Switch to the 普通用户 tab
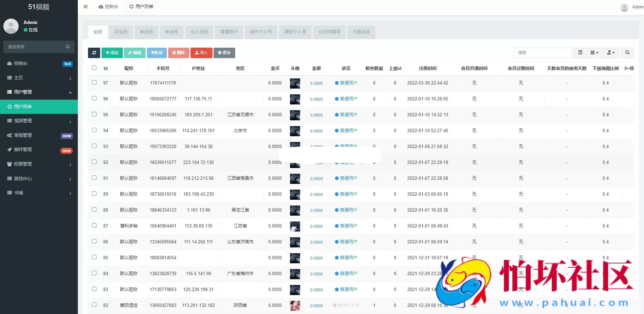Viewport: 644px width, 314px height. tap(229, 32)
